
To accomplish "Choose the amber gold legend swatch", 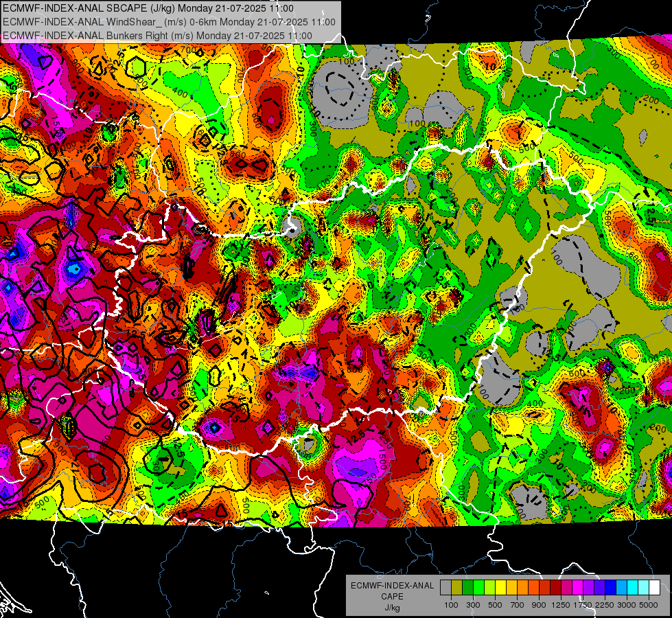I will click(511, 588).
